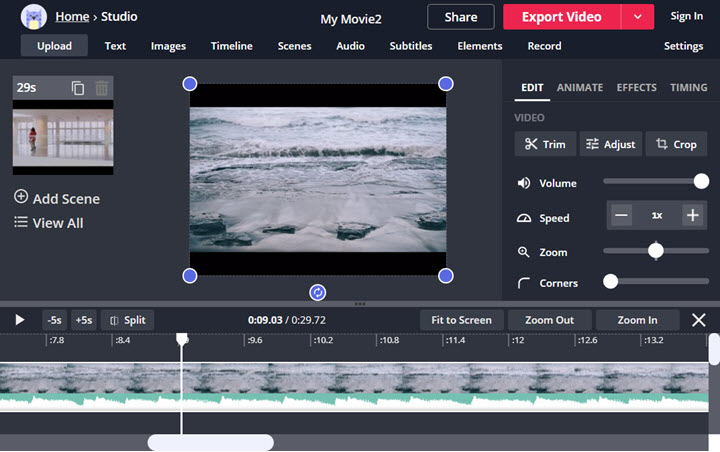
Task: Click the rotate handle below the video
Action: [318, 292]
